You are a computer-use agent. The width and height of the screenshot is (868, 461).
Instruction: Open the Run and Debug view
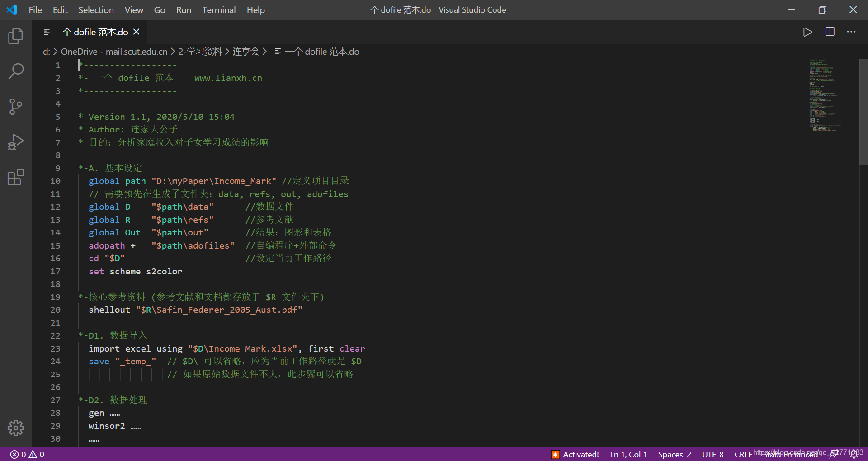(x=16, y=142)
